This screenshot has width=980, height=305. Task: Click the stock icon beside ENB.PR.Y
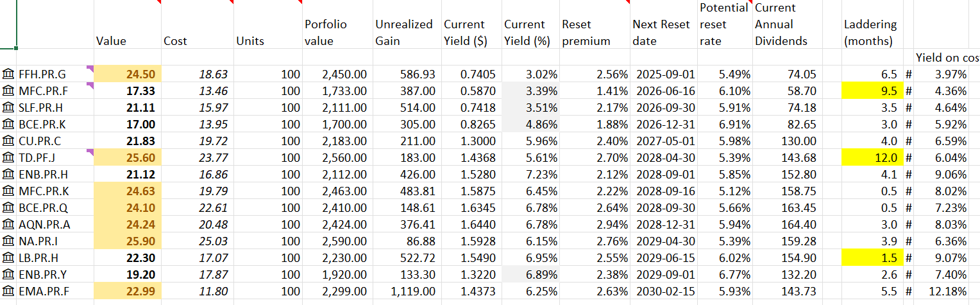(x=8, y=275)
